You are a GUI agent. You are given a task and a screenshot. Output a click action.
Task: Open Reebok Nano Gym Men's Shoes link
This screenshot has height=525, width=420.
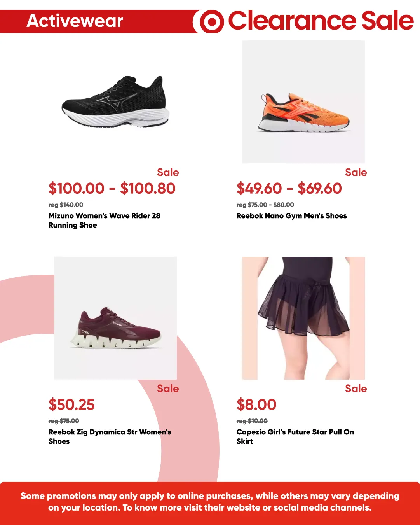tap(291, 216)
